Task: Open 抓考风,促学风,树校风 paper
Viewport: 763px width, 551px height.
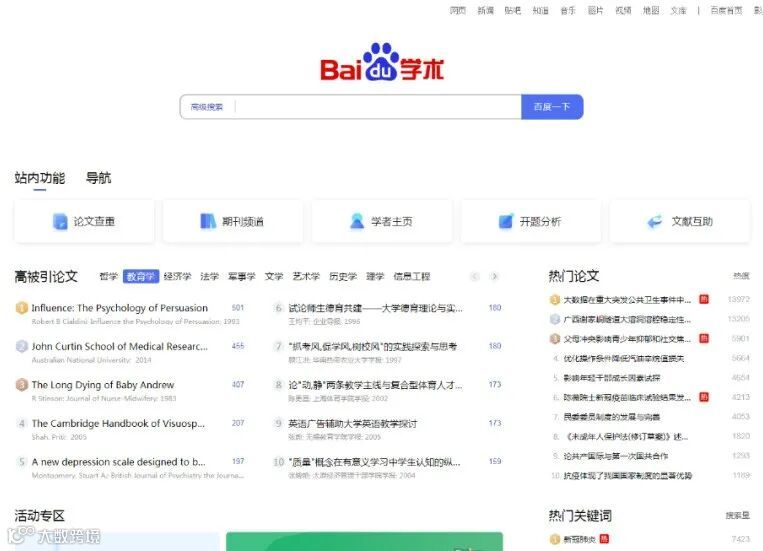Action: (x=373, y=346)
